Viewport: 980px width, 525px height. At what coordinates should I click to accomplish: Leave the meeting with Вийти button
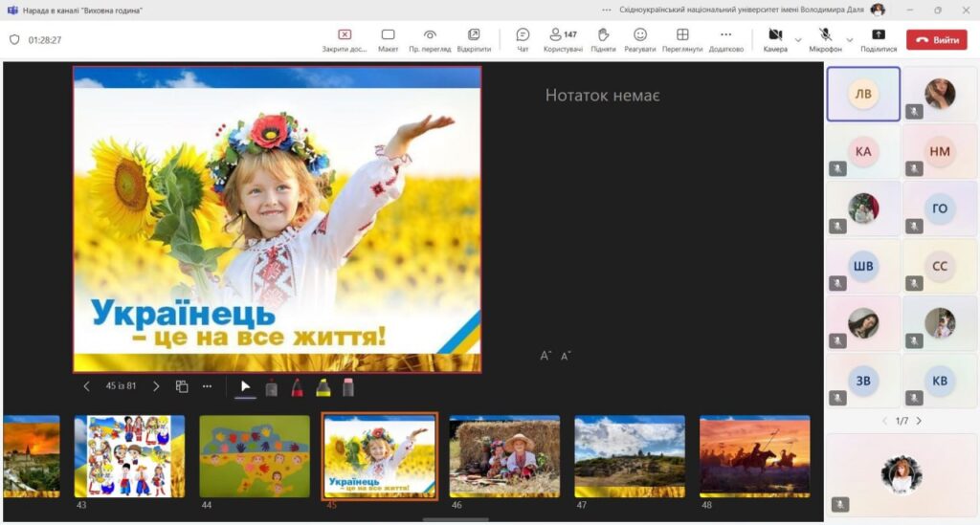click(x=936, y=40)
